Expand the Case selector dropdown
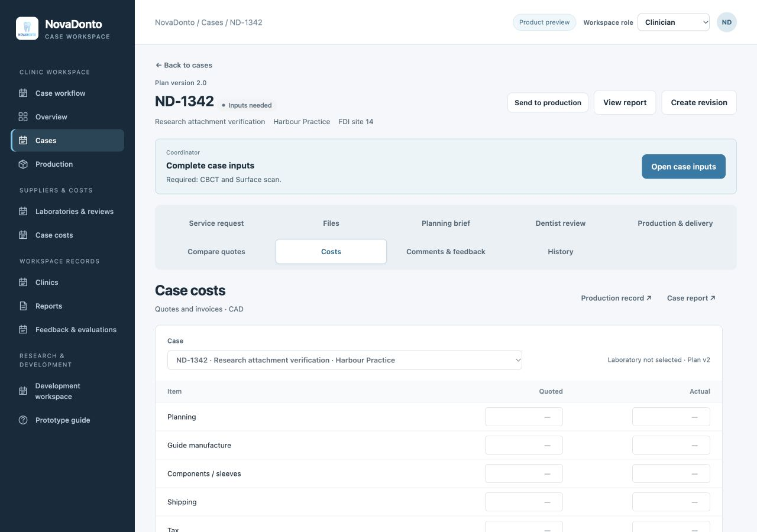The height and width of the screenshot is (532, 757). click(x=345, y=360)
